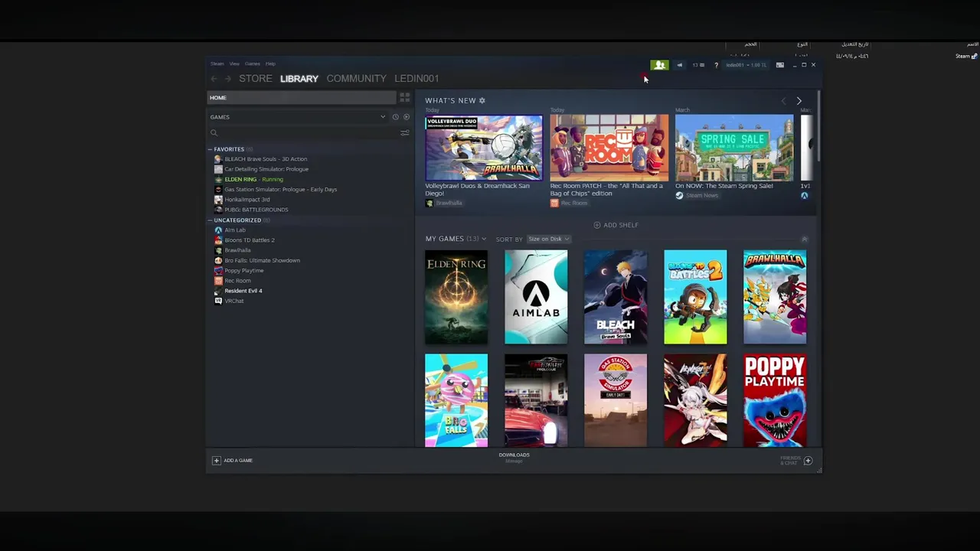
Task: Click the library vertical scrollbar
Action: point(818,126)
